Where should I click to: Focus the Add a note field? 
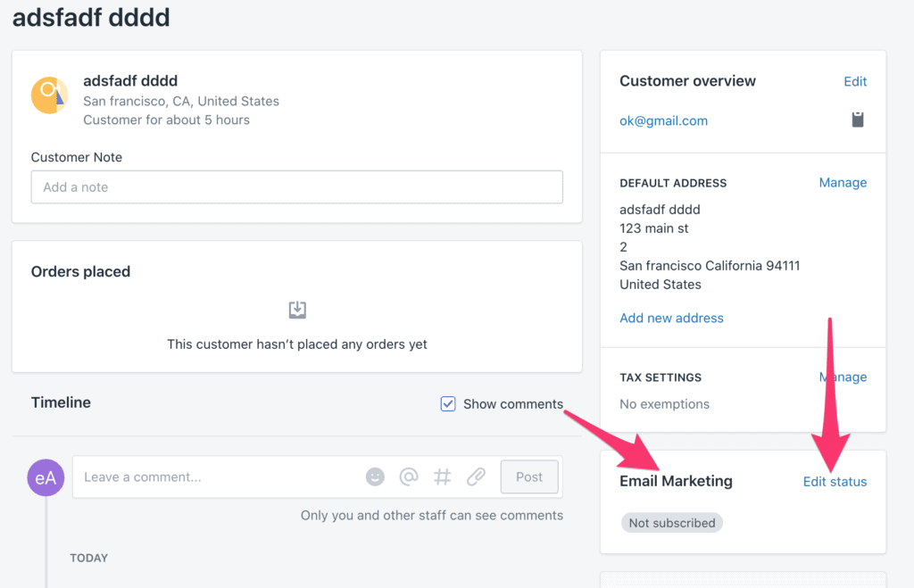click(296, 187)
